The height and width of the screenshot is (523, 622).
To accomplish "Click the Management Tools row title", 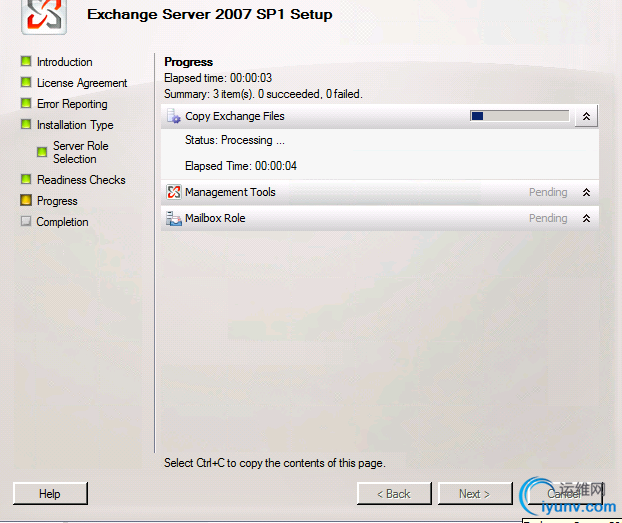I will coord(230,192).
